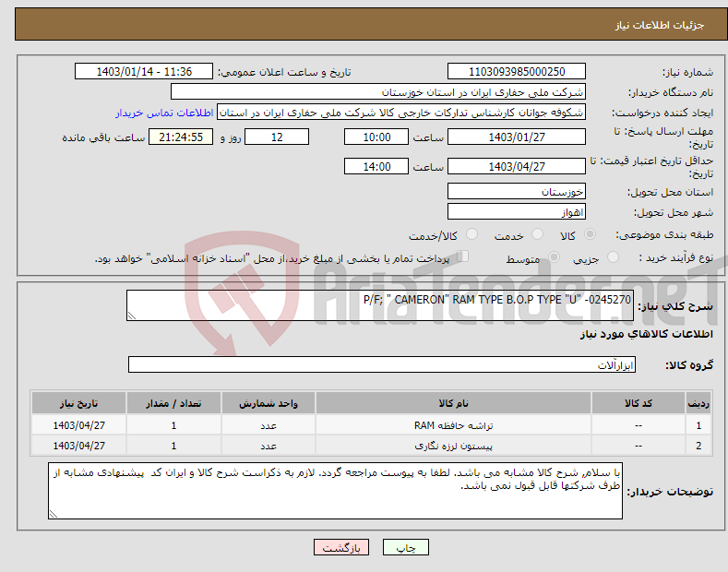Click the نوع فرآیند خرید label

coord(675,257)
